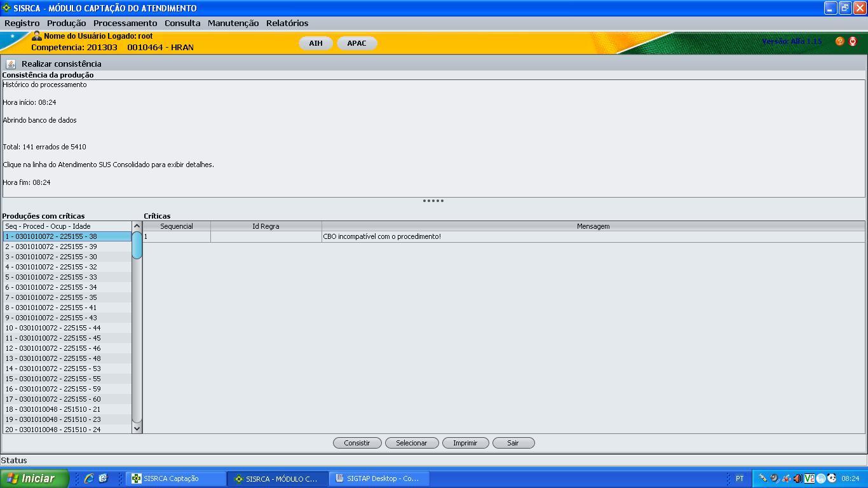Click the orange help question mark icon
This screenshot has width=868, height=488.
click(x=839, y=41)
